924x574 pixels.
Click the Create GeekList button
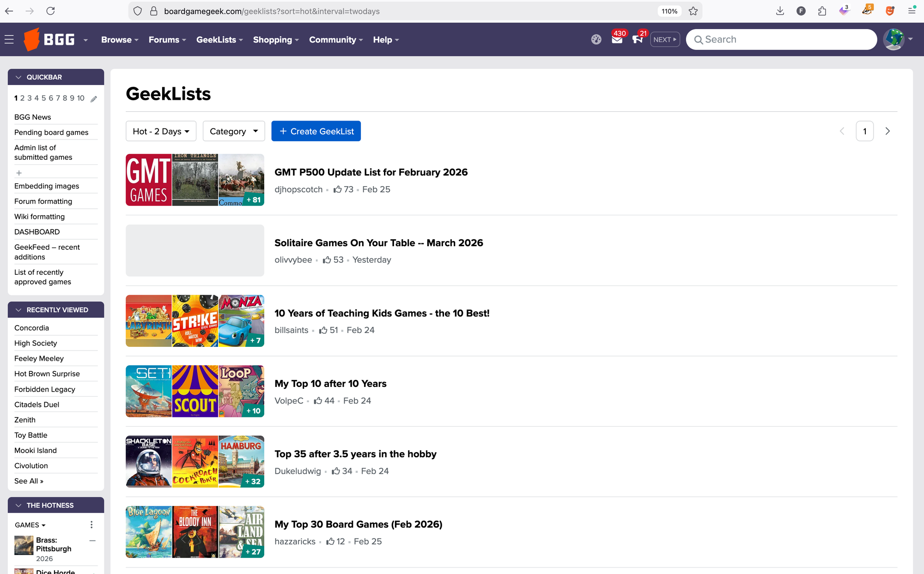click(x=316, y=131)
